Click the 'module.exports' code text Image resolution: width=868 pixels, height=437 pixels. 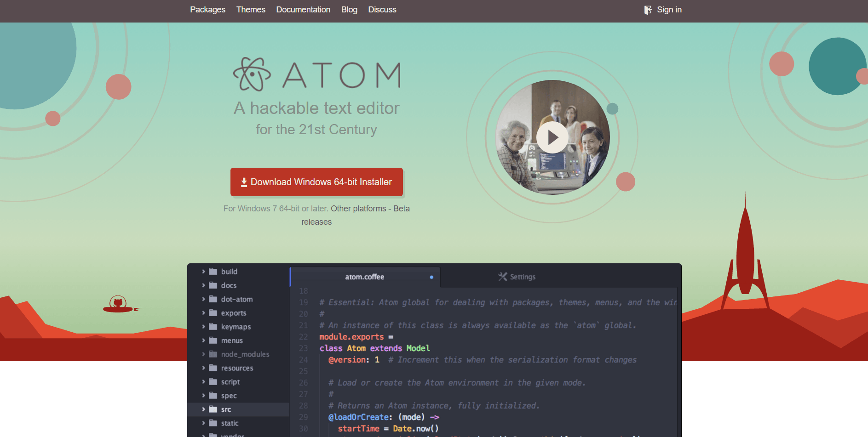[351, 337]
